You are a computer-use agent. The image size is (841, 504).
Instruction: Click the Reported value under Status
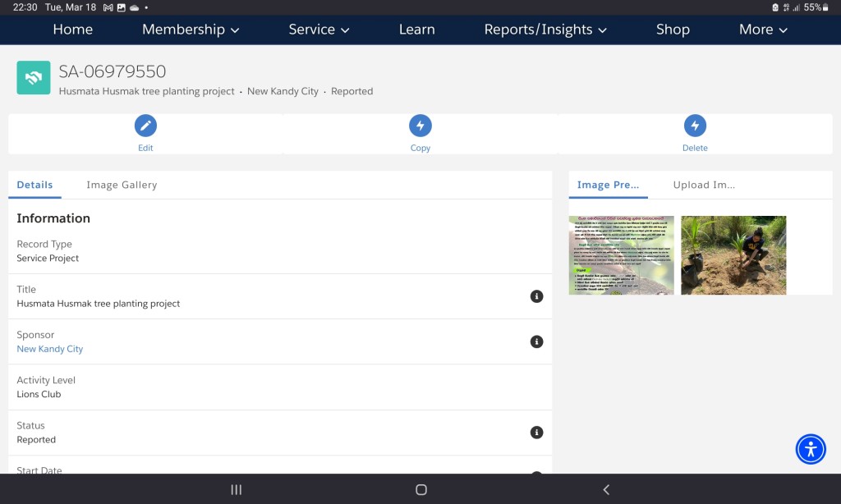click(x=36, y=440)
